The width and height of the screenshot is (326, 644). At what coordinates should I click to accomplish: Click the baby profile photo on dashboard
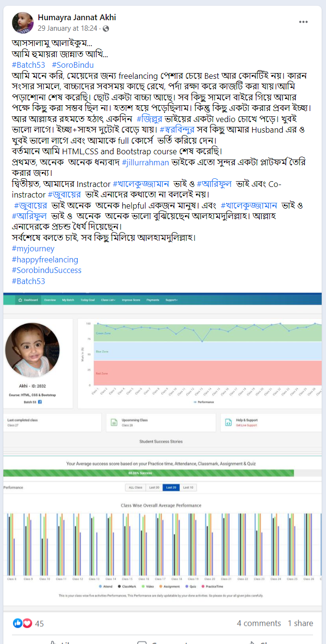pyautogui.click(x=32, y=349)
